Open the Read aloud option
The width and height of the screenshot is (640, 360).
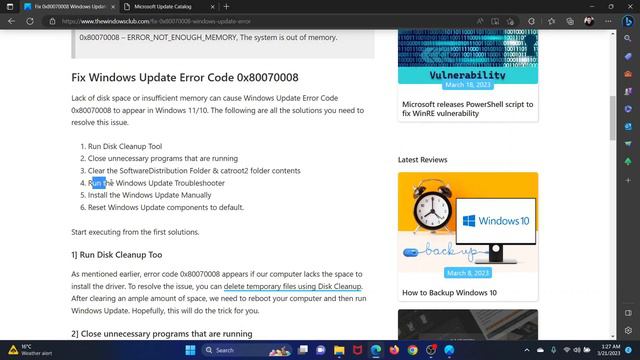pyautogui.click(x=480, y=21)
